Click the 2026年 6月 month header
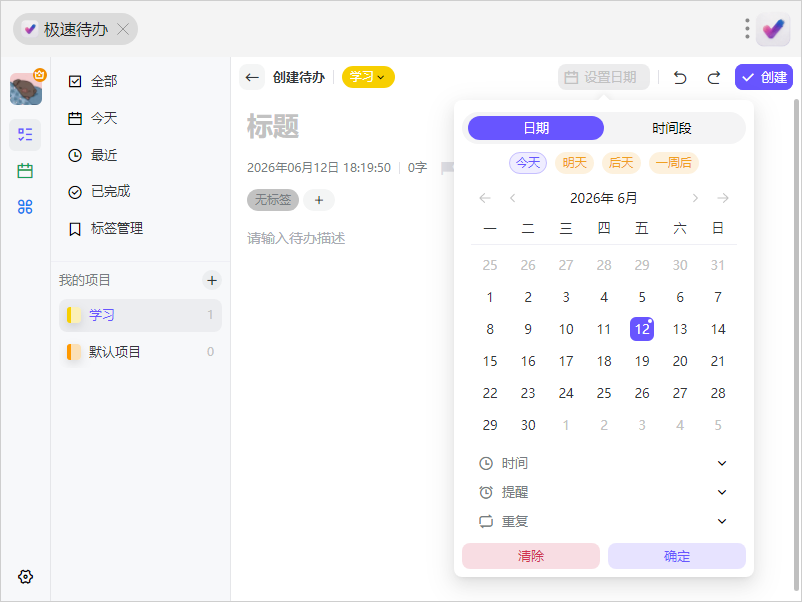The height and width of the screenshot is (602, 802). pos(604,198)
